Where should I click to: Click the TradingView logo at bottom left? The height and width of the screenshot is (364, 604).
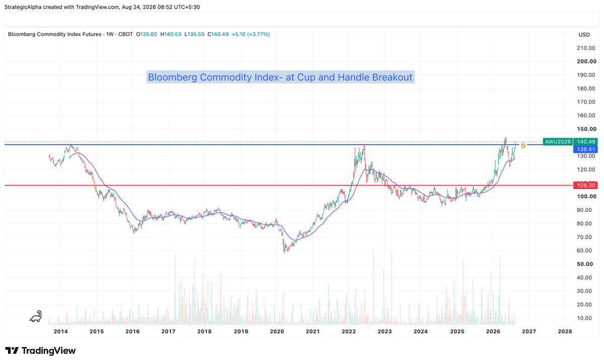40,350
